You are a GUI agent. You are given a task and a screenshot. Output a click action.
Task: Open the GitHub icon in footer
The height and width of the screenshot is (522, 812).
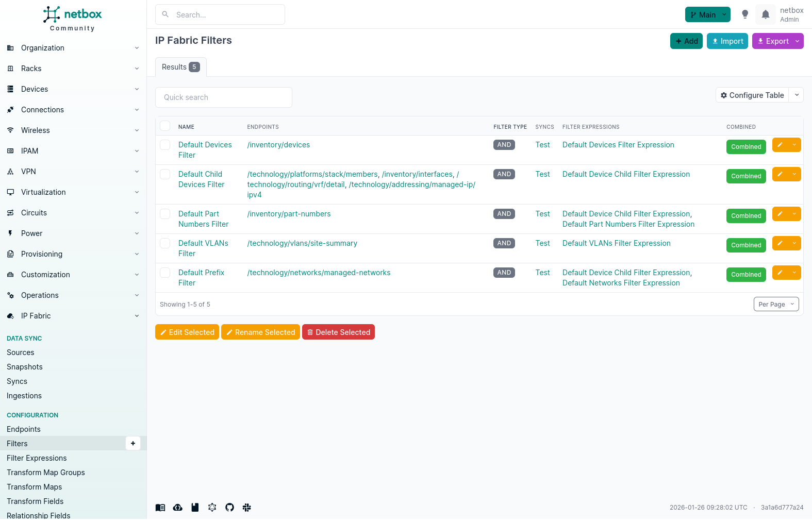229,508
